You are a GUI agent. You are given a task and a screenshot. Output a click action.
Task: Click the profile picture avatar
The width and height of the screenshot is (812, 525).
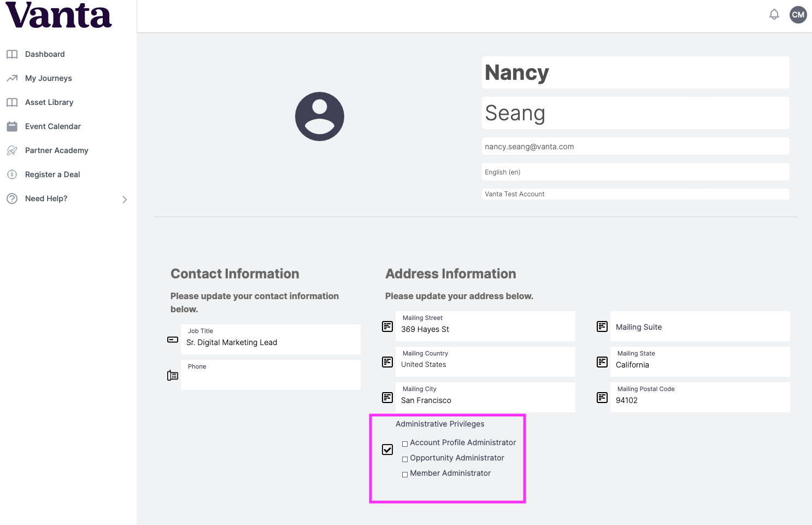pyautogui.click(x=320, y=116)
